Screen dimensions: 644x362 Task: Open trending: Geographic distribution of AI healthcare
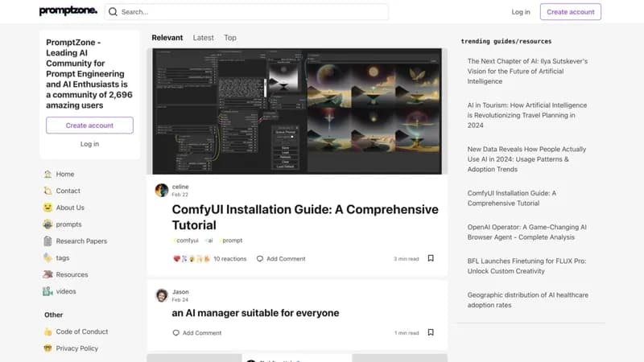pyautogui.click(x=528, y=300)
